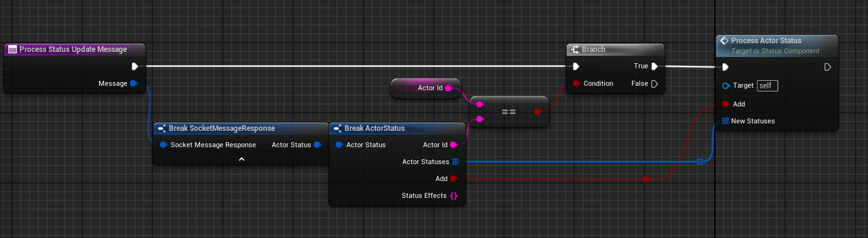Click exec output pin of Process Status Update Message
The width and height of the screenshot is (868, 238).
click(x=135, y=66)
